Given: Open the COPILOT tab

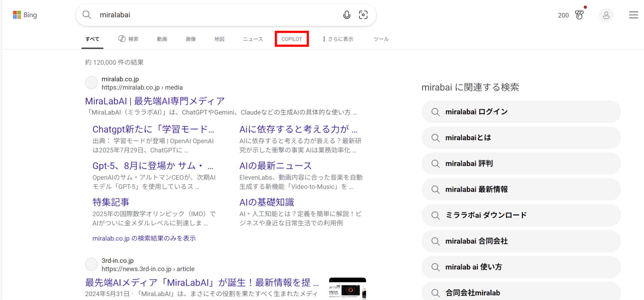Looking at the screenshot, I should coord(291,39).
